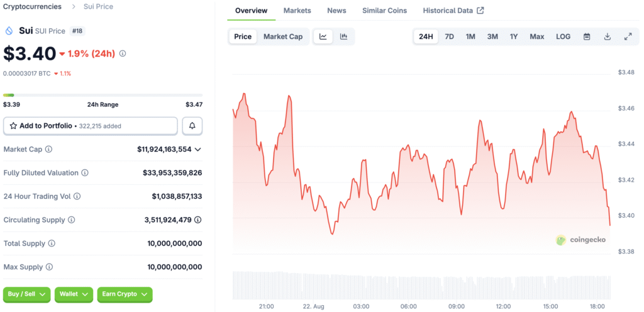Open info icon next to 24h change
Viewport: 644px width, 312px height.
tap(123, 53)
